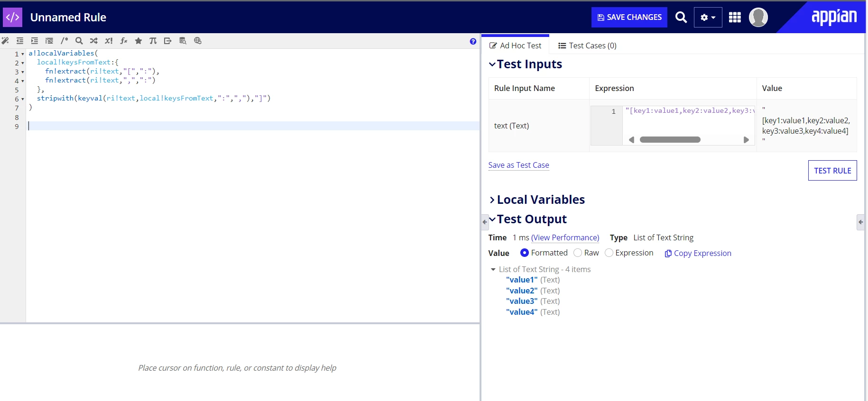Click the stripwith function in line 6
The width and height of the screenshot is (868, 401).
click(x=55, y=98)
